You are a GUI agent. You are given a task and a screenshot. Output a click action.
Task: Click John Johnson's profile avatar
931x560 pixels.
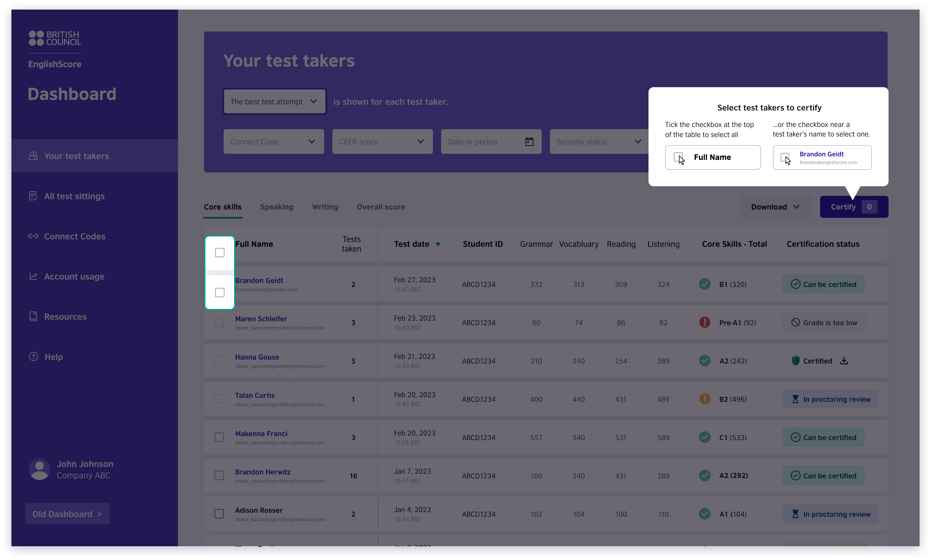[40, 469]
